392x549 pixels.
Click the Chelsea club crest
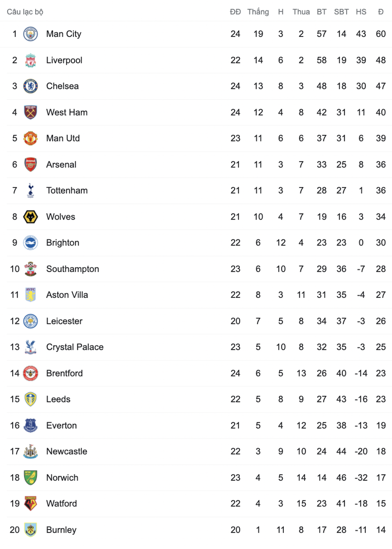[x=31, y=86]
